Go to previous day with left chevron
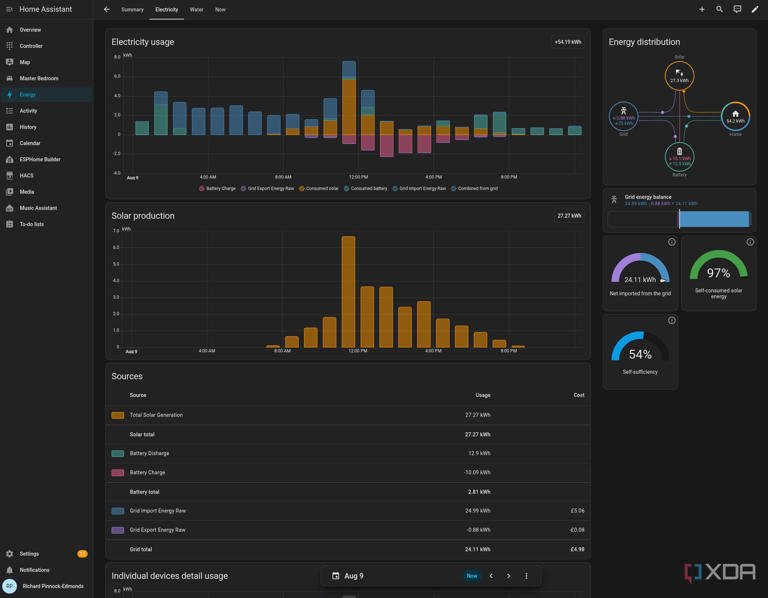This screenshot has width=768, height=598. point(491,576)
